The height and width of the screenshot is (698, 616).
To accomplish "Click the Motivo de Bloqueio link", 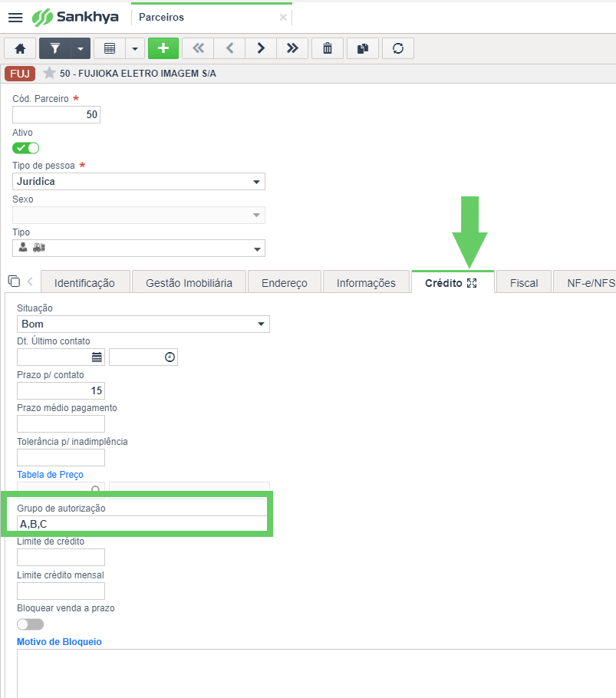I will tap(59, 641).
